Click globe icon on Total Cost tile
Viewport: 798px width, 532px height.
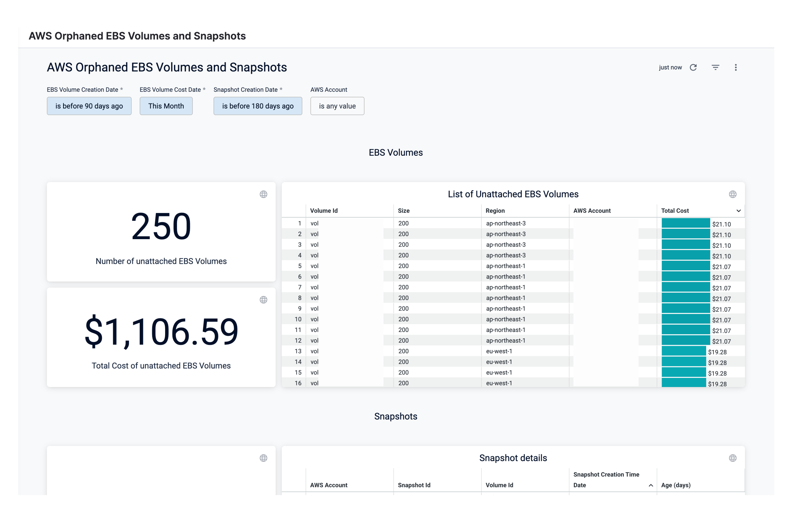(x=263, y=300)
